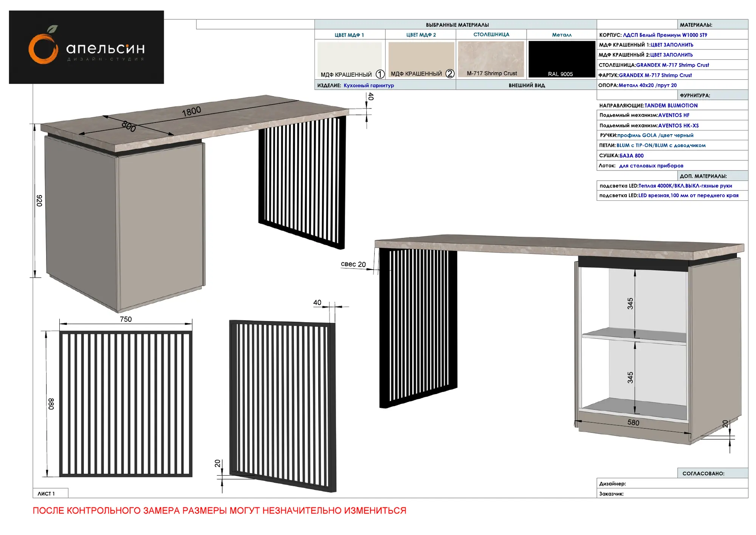Click LED Теплая 4000K lighting row
The height and width of the screenshot is (535, 756).
point(672,186)
